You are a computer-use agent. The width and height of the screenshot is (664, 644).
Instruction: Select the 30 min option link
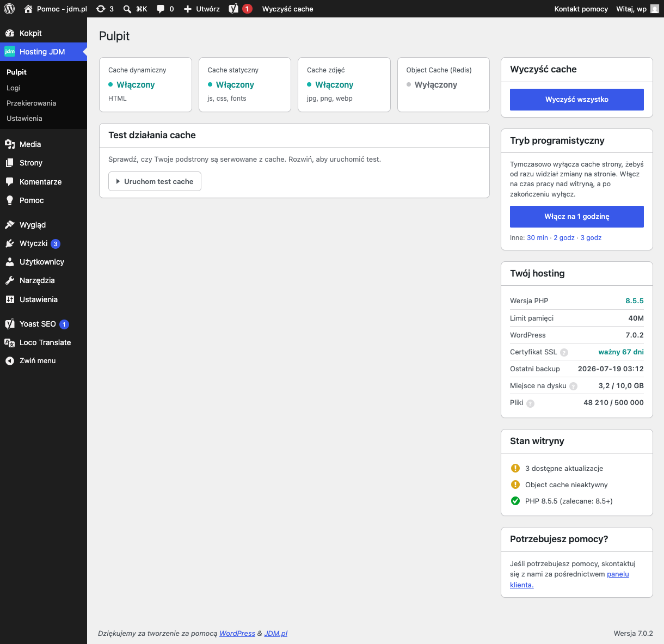coord(537,238)
